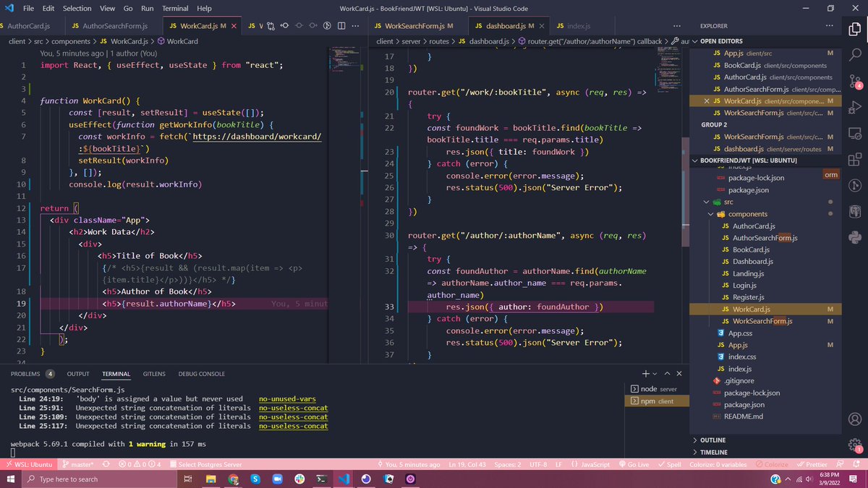
Task: Open the Run and Debug view
Action: click(855, 108)
